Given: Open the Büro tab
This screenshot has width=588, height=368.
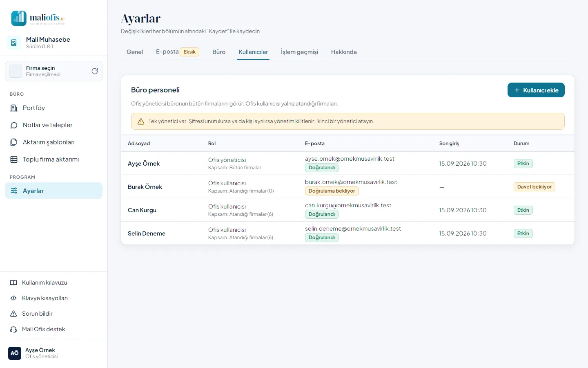Looking at the screenshot, I should click(x=219, y=52).
